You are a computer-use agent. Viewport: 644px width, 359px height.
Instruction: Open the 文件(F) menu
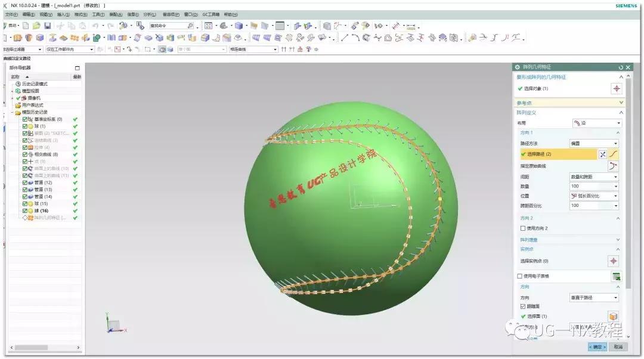pyautogui.click(x=11, y=14)
